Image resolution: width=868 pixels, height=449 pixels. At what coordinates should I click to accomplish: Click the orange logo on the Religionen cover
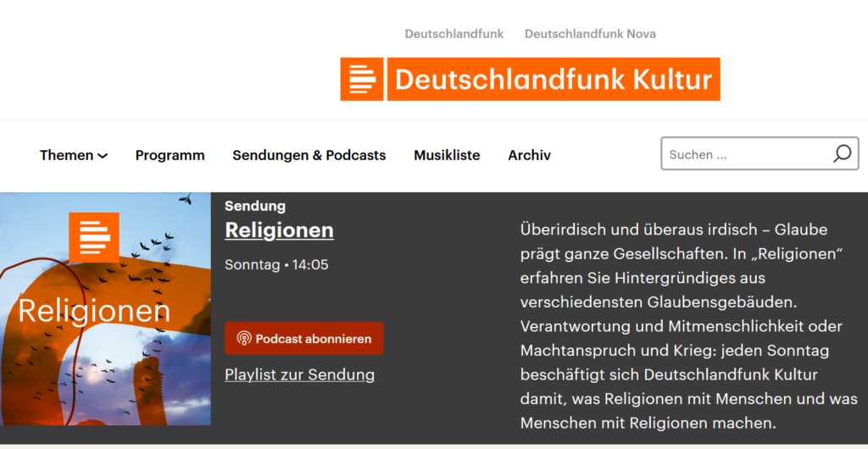[x=93, y=238]
